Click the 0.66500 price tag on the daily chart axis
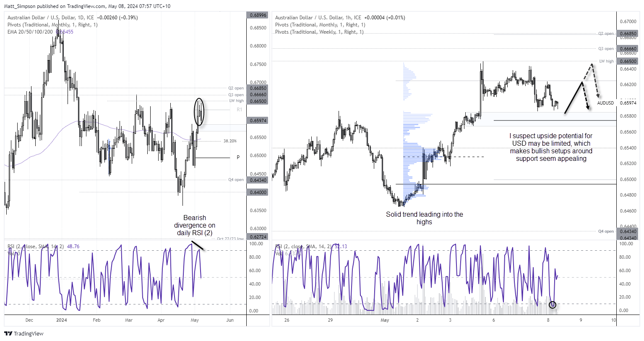This screenshot has height=341, width=644. 258,101
